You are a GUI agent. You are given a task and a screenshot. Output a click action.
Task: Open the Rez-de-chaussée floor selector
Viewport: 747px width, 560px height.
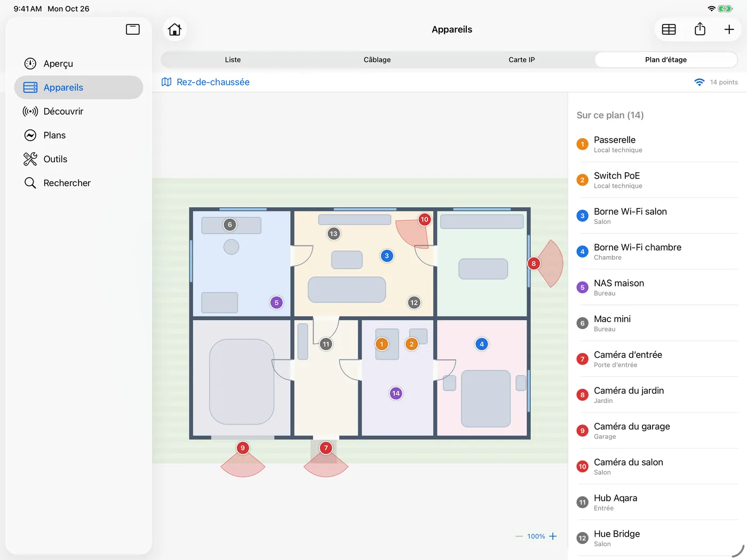pos(205,82)
